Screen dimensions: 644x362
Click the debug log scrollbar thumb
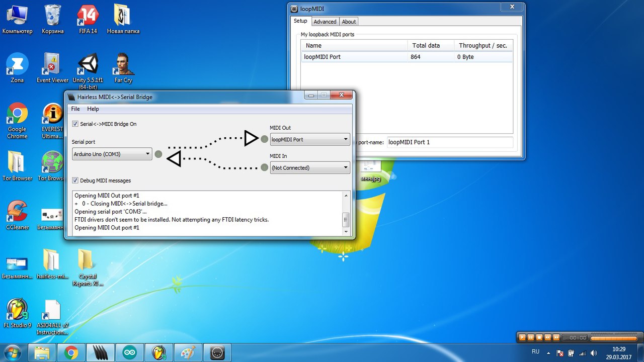[x=346, y=220]
